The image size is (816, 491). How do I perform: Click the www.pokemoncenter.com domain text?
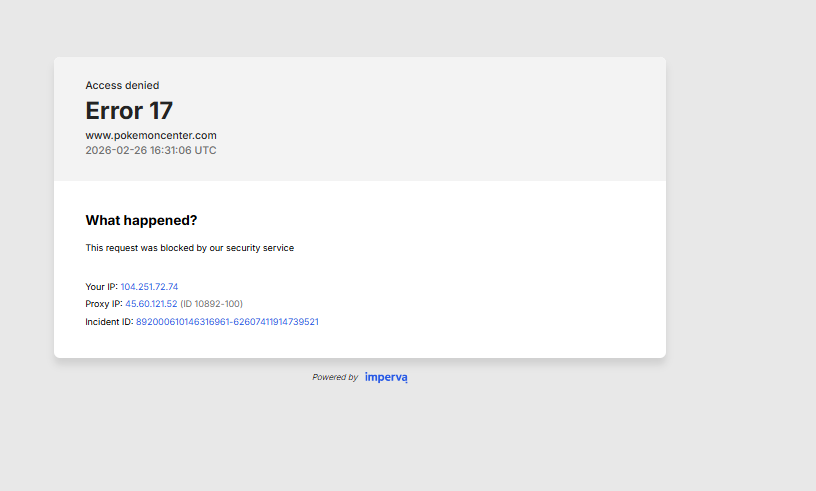coord(151,135)
